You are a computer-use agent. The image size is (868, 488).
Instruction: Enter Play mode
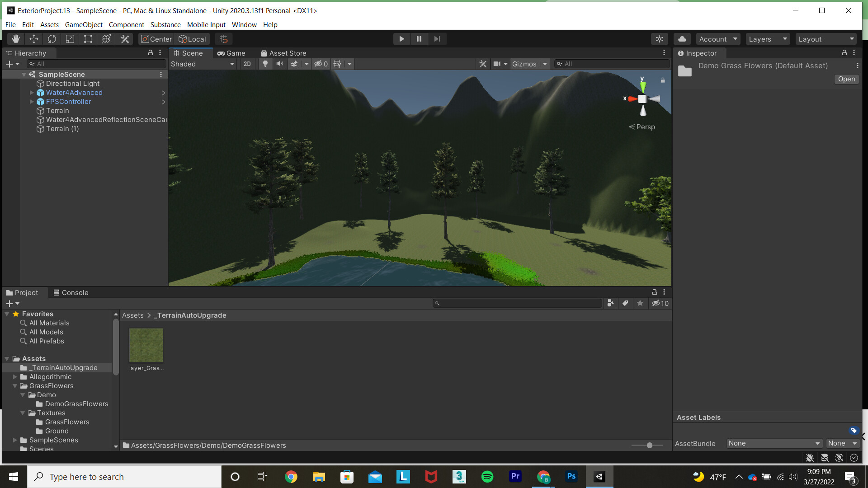(401, 39)
